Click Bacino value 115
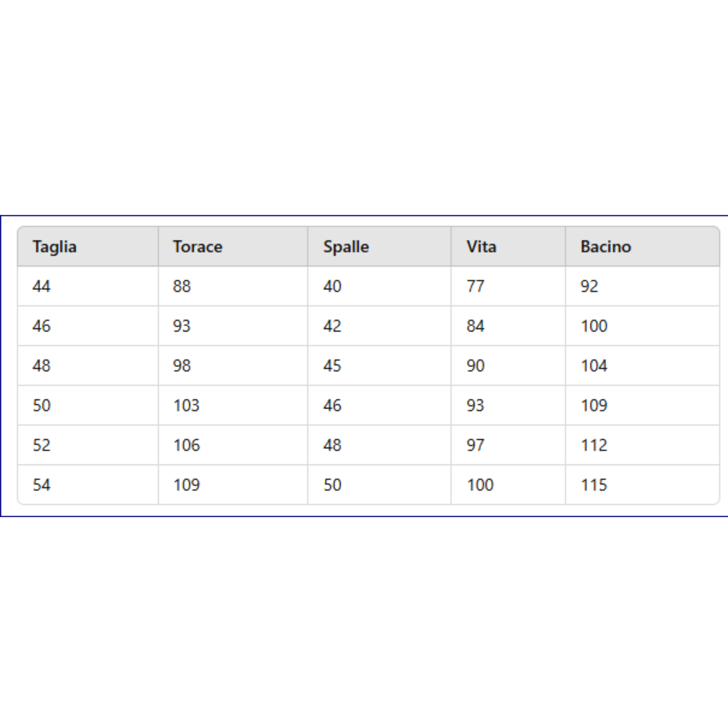 click(594, 485)
